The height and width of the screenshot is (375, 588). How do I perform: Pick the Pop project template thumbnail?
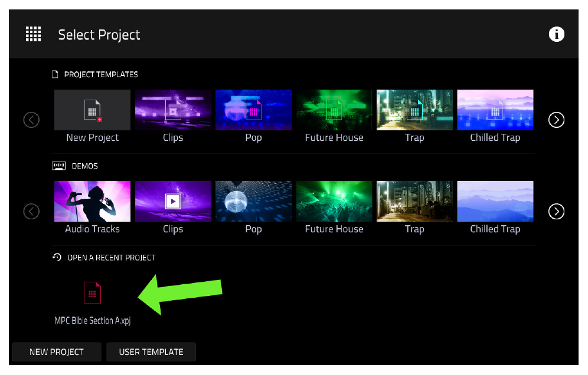(253, 110)
